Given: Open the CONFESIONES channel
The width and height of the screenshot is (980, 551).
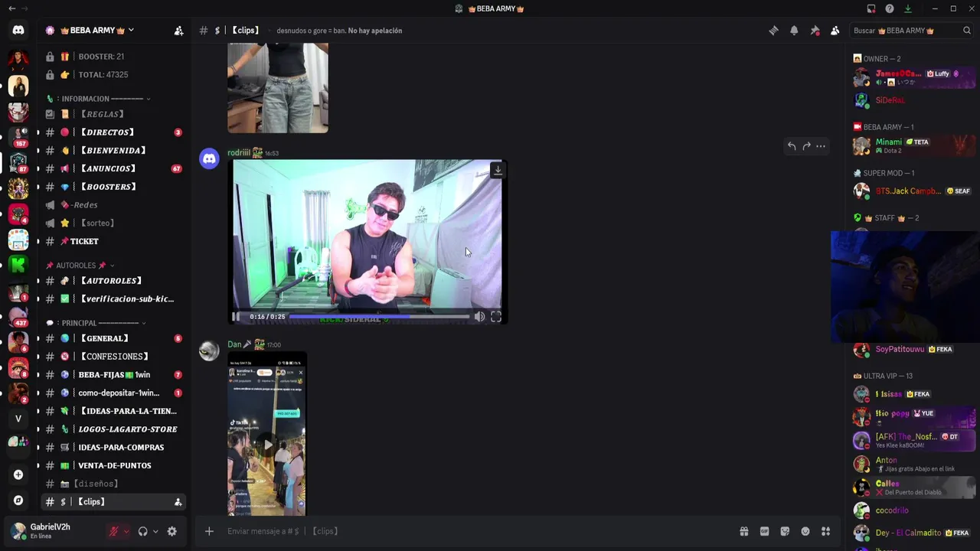Looking at the screenshot, I should 113,357.
